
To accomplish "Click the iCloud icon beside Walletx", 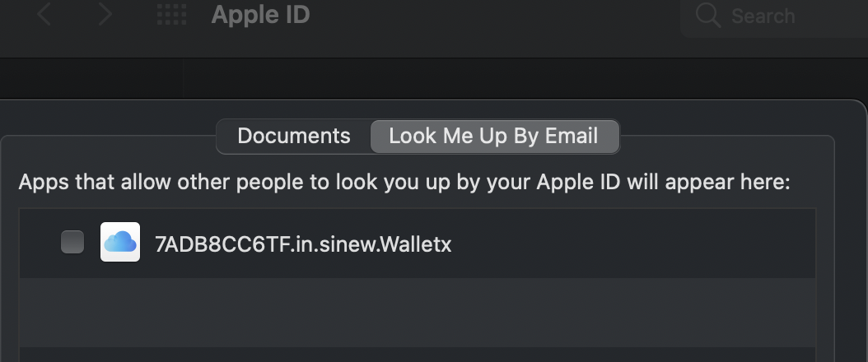I will coord(120,243).
